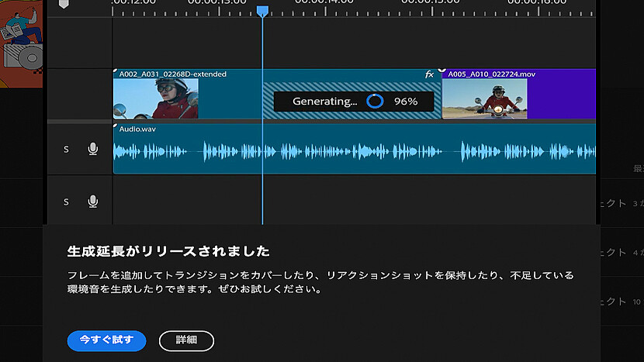
Task: Click the fx badge on A002 clip
Action: coord(429,74)
